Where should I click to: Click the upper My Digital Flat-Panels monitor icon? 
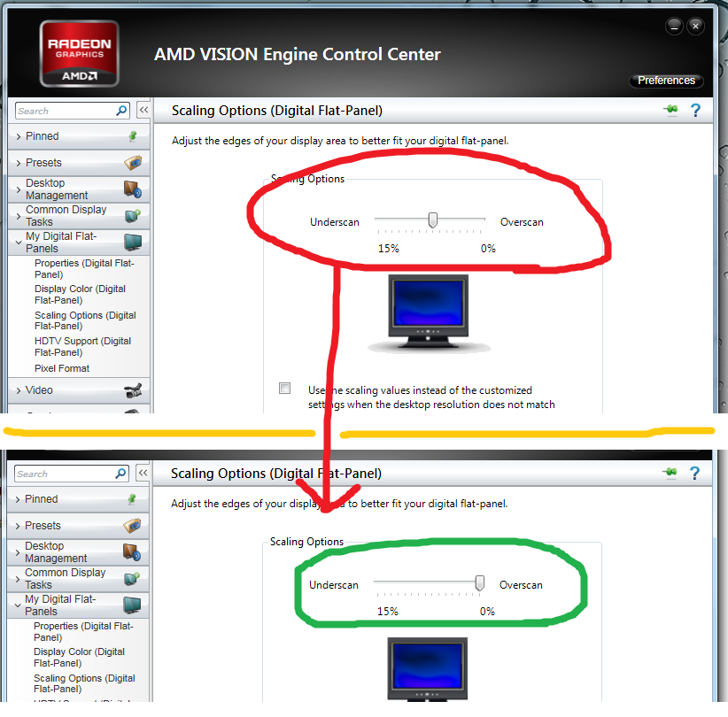(x=133, y=243)
